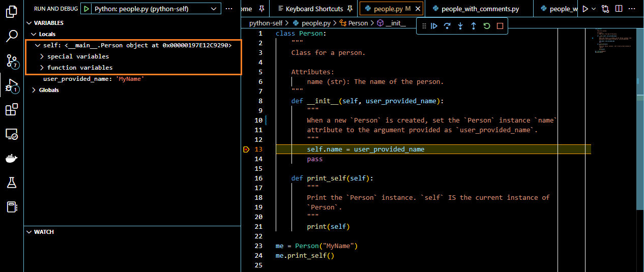This screenshot has width=644, height=272.
Task: Click the def print_self(self) line
Action: coord(332,178)
